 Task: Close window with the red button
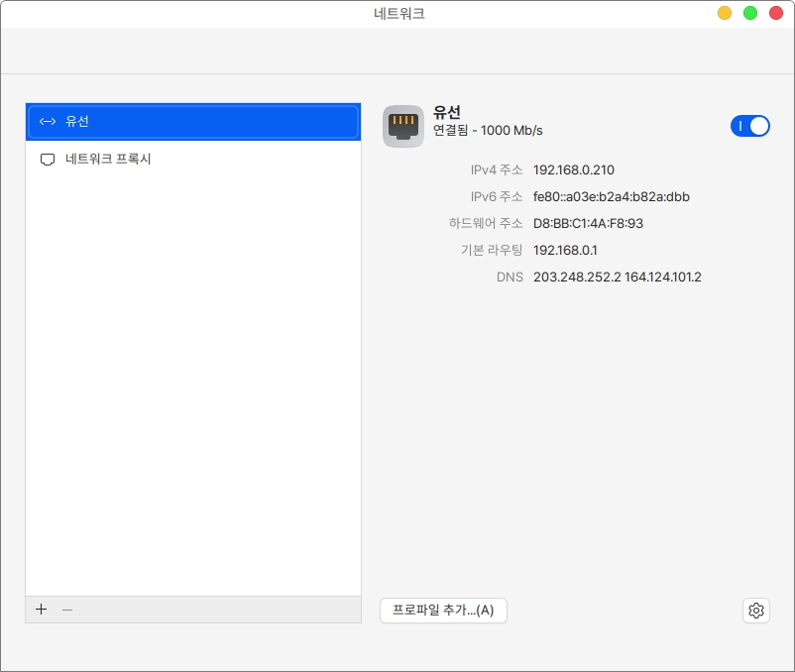tap(775, 13)
